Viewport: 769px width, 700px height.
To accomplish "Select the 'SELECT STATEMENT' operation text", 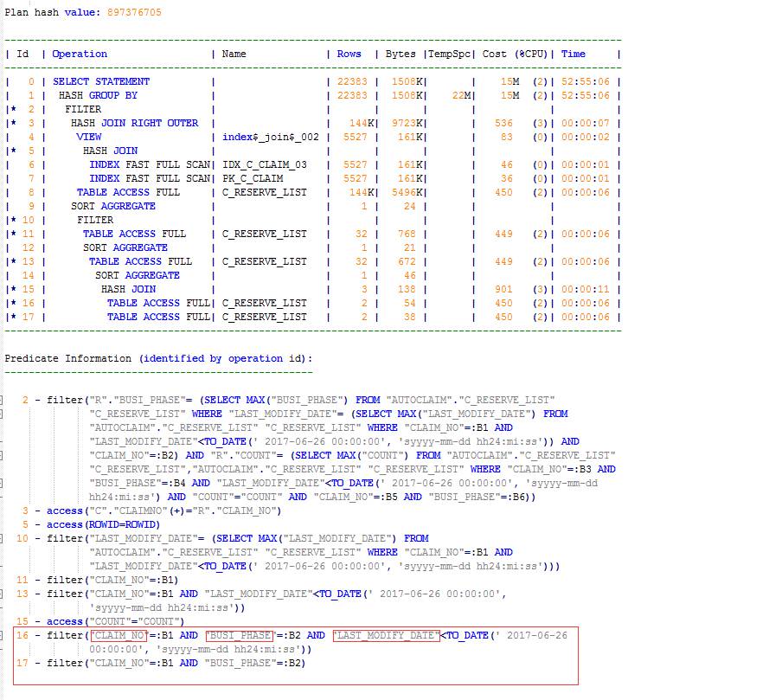I will pos(101,81).
